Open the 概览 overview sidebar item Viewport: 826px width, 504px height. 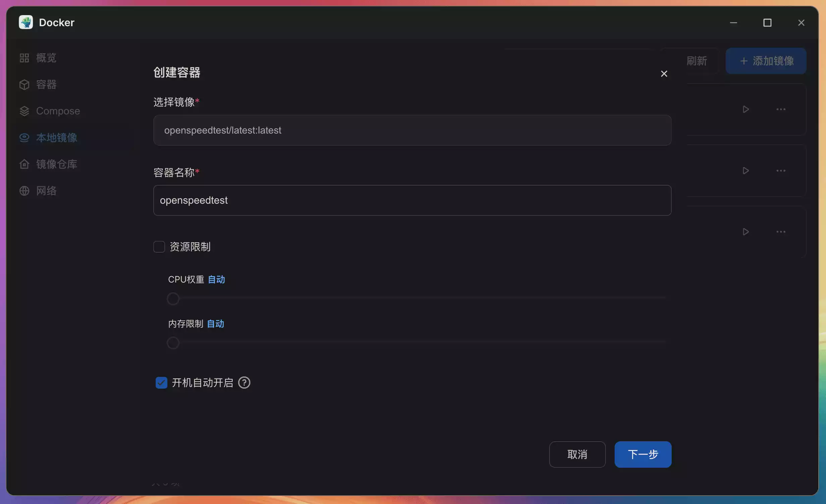point(46,58)
